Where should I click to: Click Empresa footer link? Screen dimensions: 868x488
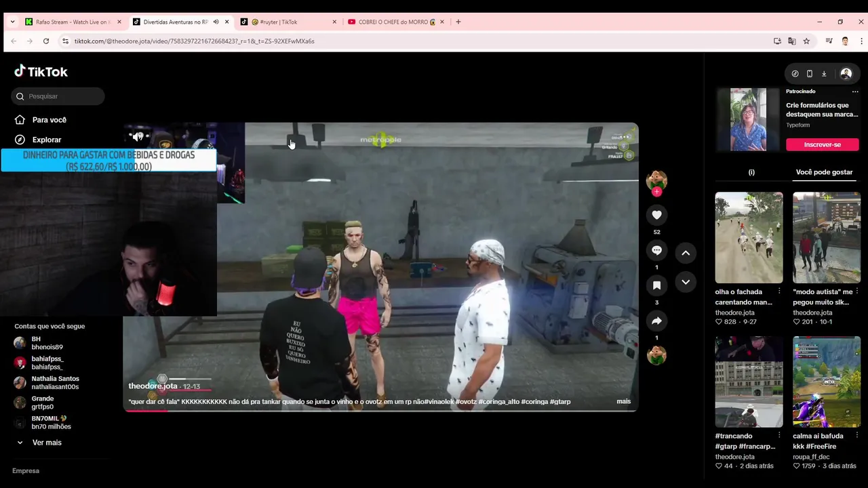pos(26,470)
